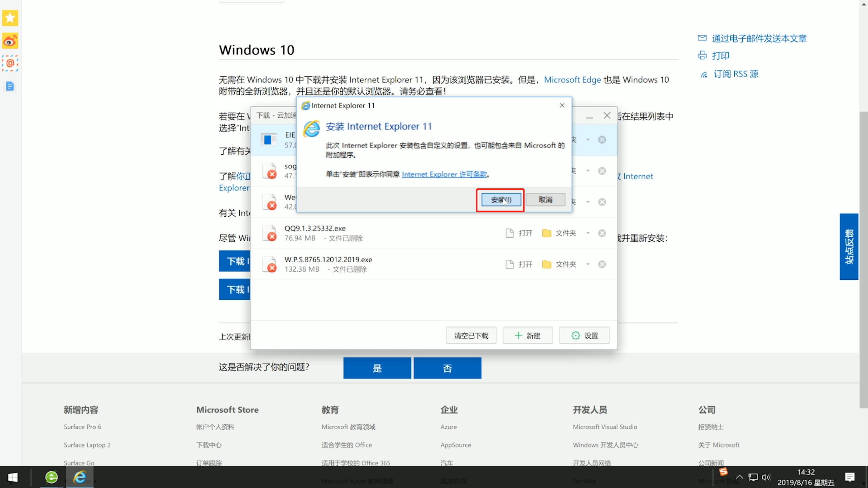Answer 否 to the feedback question
This screenshot has height=488, width=868.
pos(447,368)
